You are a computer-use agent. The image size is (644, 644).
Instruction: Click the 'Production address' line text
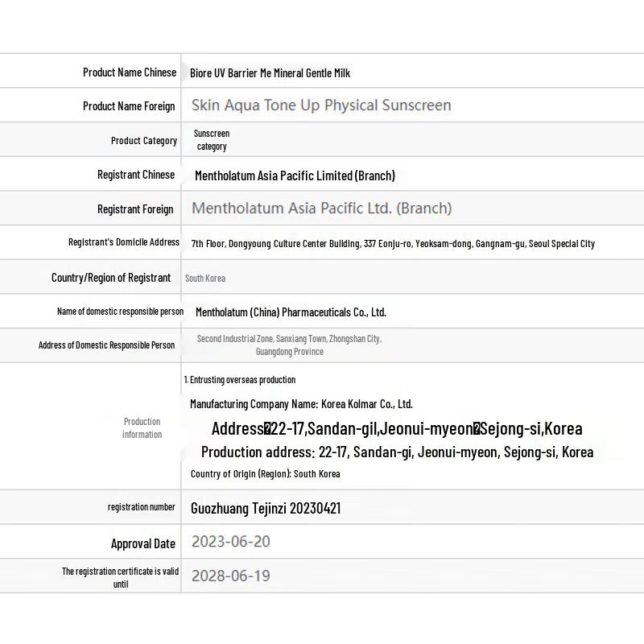click(x=397, y=452)
